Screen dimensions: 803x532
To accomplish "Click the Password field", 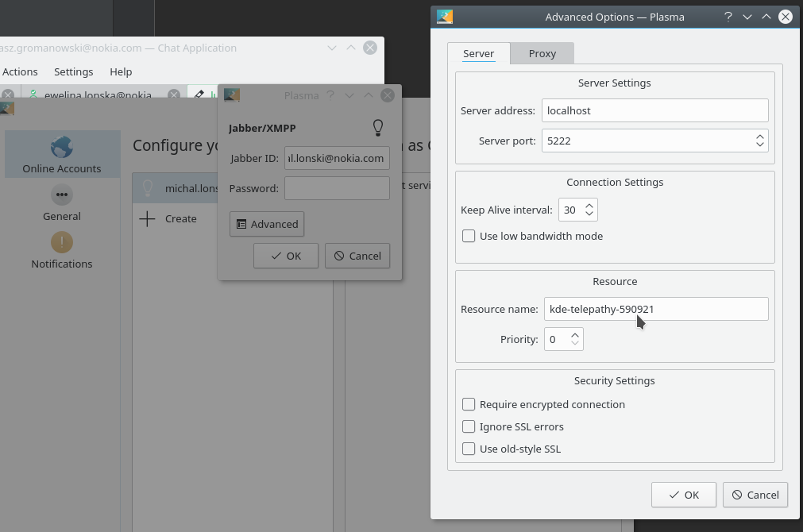I will coord(337,188).
